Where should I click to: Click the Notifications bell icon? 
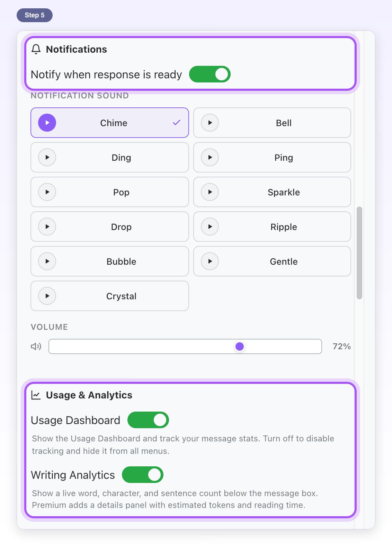coord(36,49)
